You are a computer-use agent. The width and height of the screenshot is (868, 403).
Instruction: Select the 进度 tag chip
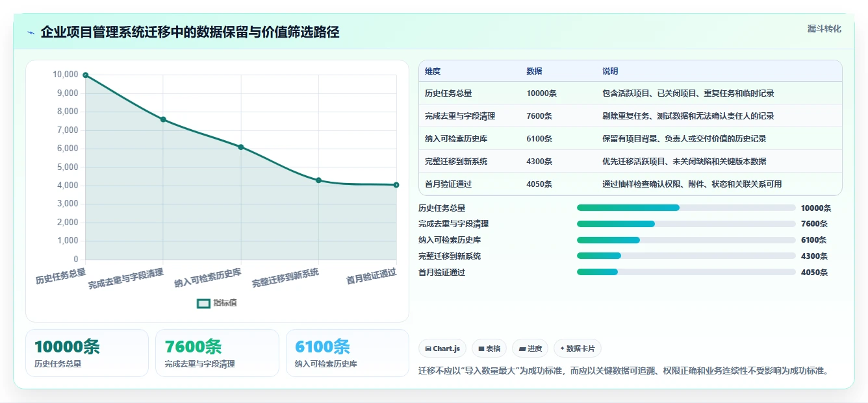[530, 348]
